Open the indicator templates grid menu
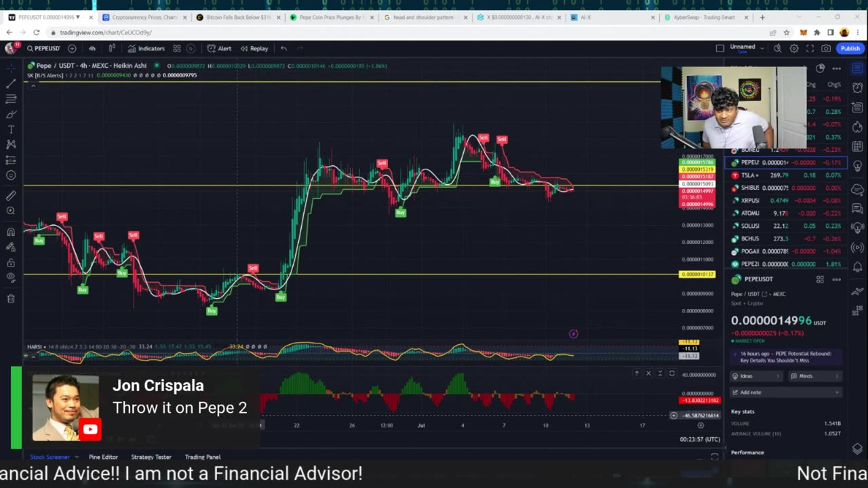The height and width of the screenshot is (488, 868). (177, 48)
